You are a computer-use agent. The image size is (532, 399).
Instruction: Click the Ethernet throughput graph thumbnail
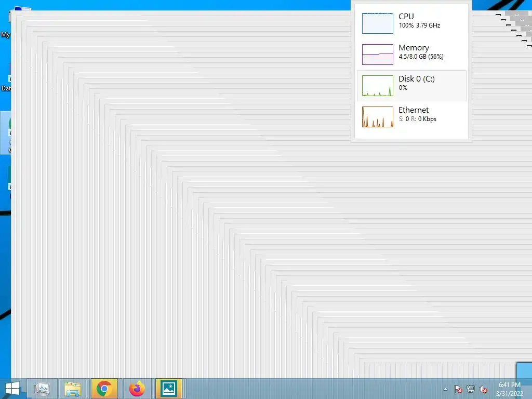click(x=378, y=117)
